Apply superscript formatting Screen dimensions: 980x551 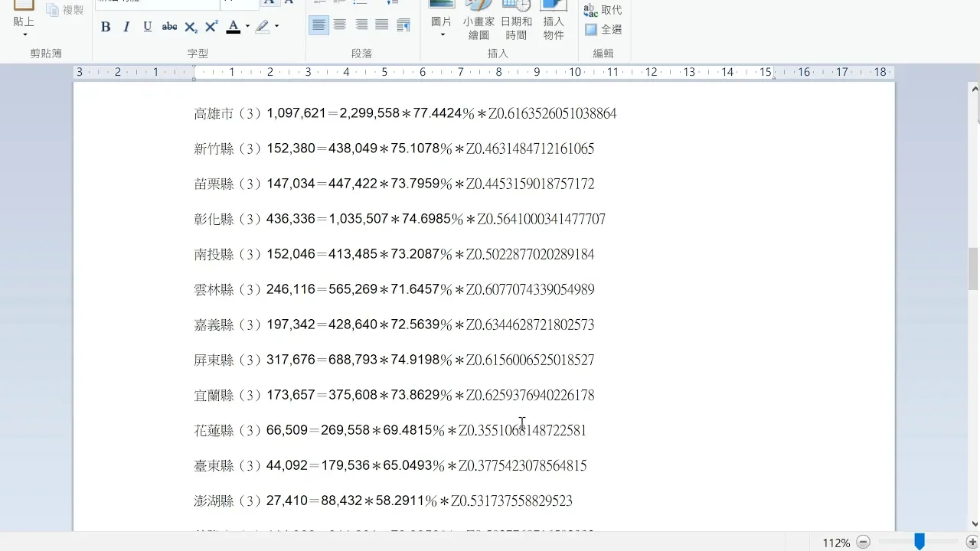(212, 27)
